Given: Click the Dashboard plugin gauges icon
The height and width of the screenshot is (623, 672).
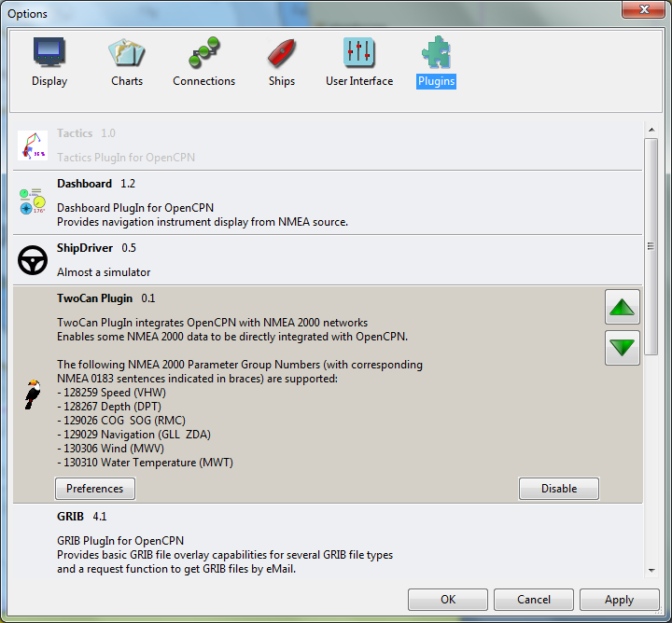Looking at the screenshot, I should pyautogui.click(x=33, y=201).
